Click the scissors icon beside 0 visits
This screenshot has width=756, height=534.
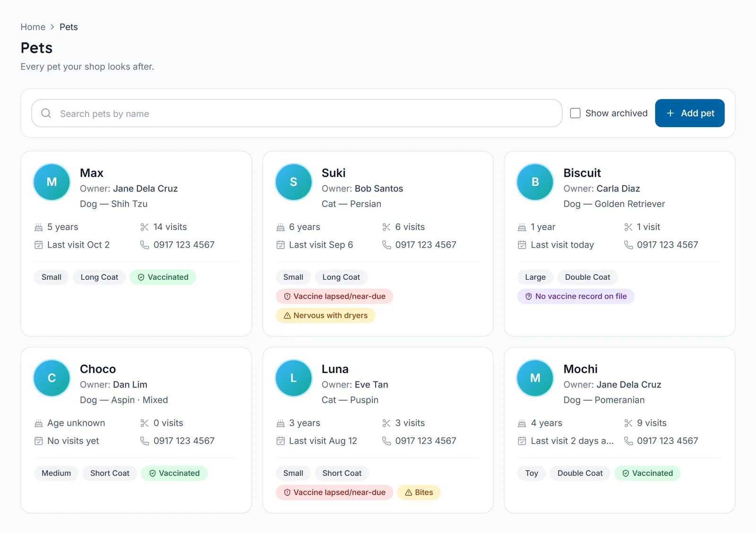pos(145,423)
